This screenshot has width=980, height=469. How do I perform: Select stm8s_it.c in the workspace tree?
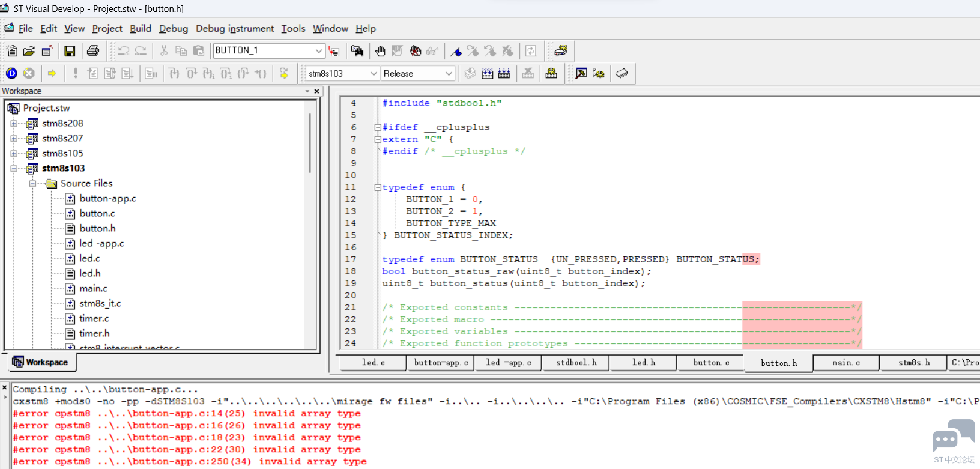click(100, 303)
